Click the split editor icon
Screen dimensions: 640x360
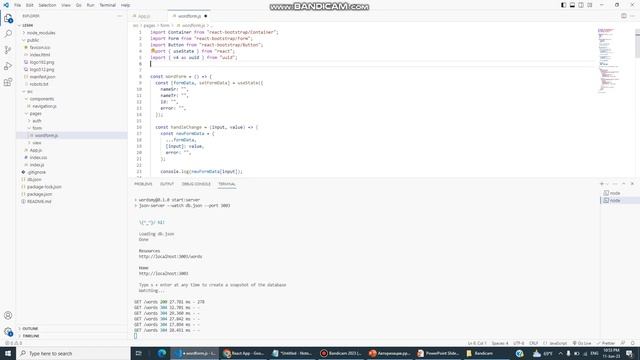(624, 16)
